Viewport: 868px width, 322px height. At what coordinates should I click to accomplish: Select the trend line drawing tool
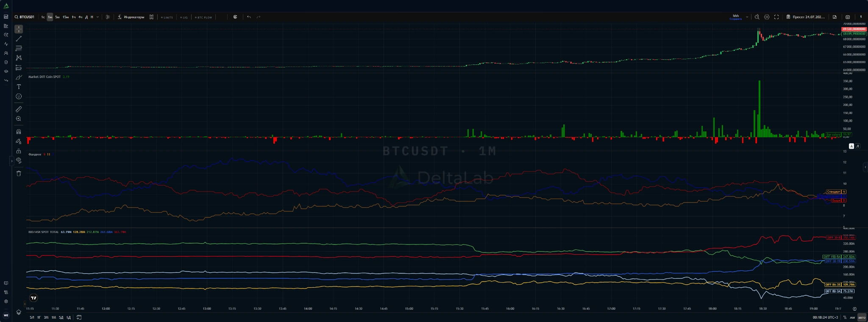point(19,39)
